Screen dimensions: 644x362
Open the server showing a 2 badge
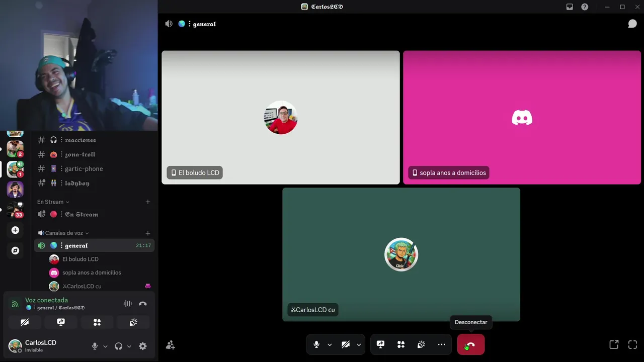coord(15,149)
